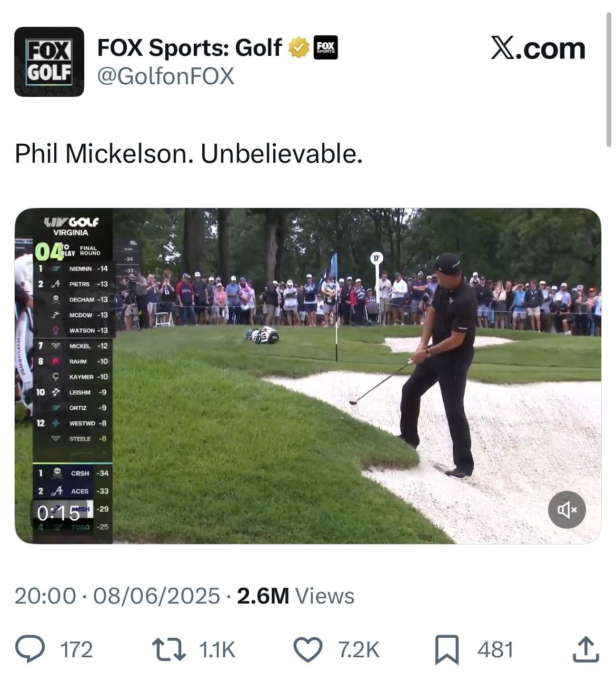The height and width of the screenshot is (681, 616).
Task: Open replies via the comment bubble icon
Action: coord(29,649)
